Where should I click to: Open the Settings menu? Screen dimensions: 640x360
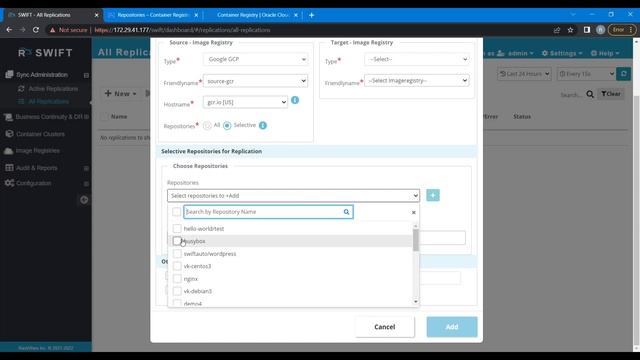(x=562, y=53)
